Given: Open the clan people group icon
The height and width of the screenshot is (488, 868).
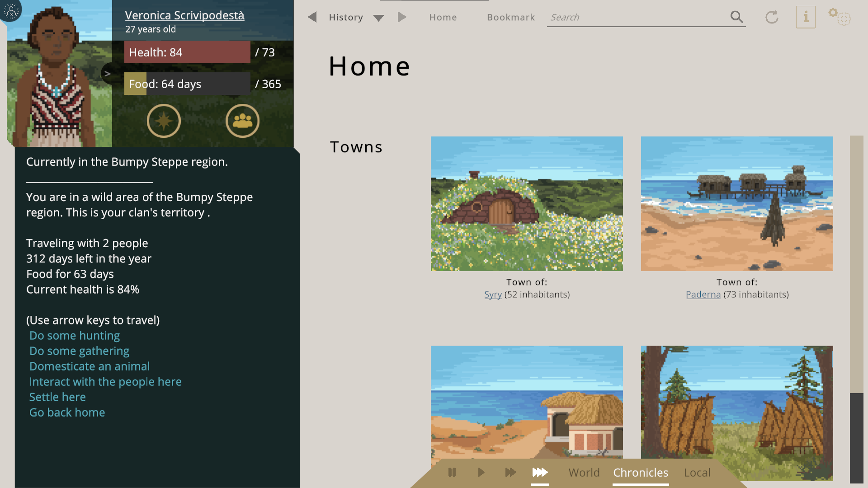Looking at the screenshot, I should click(242, 121).
